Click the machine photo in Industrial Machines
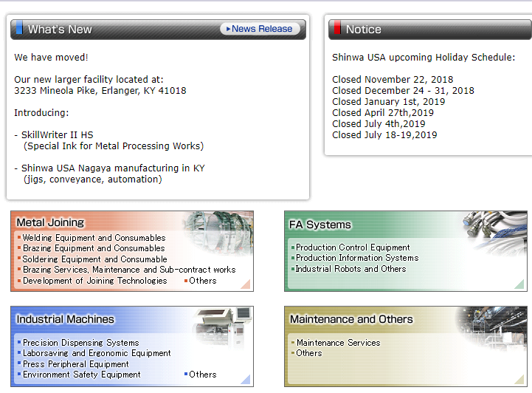Image resolution: width=532 pixels, height=393 pixels. point(222,328)
